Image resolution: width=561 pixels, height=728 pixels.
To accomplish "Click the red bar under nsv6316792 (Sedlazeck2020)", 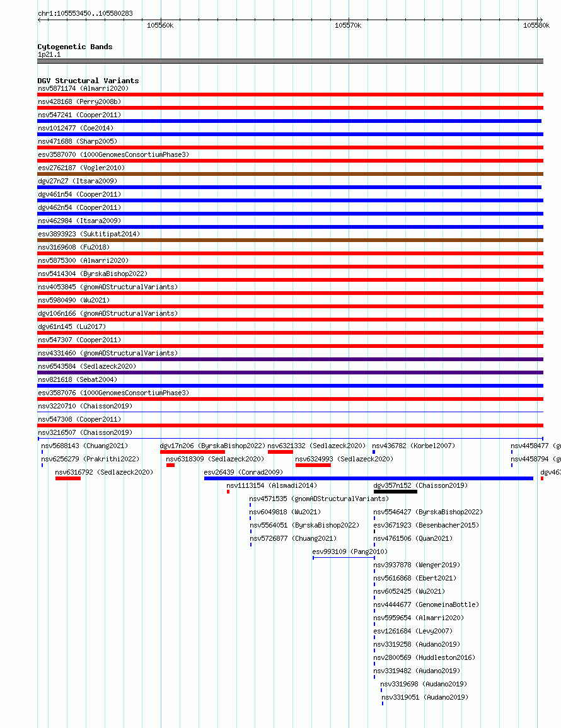I will pos(68,478).
